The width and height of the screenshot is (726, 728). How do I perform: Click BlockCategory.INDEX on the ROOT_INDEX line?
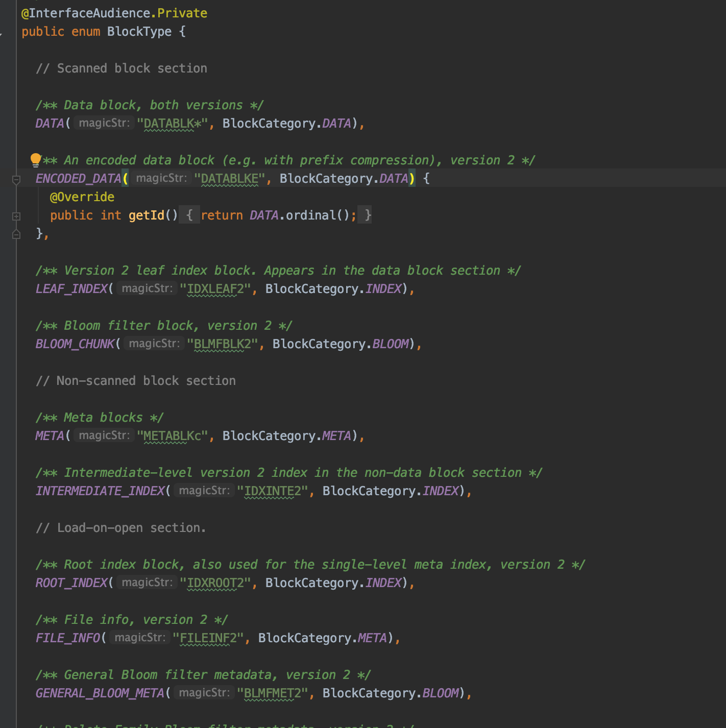coord(333,583)
